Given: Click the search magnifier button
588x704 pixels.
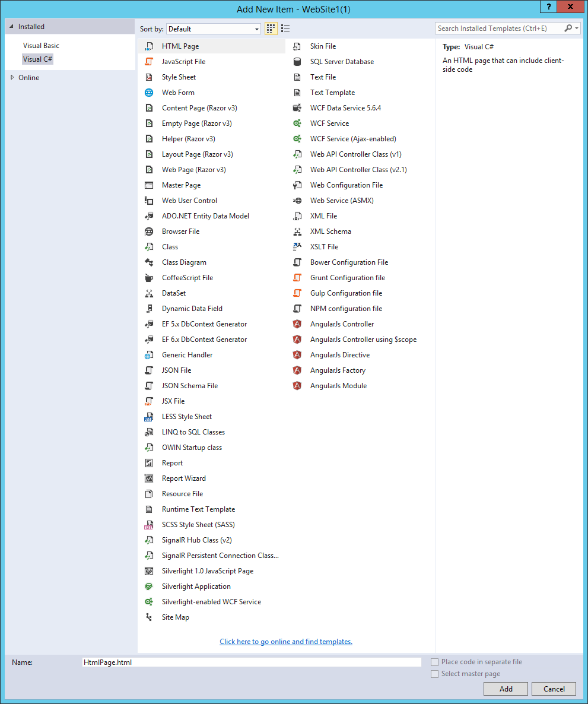Looking at the screenshot, I should [x=568, y=28].
